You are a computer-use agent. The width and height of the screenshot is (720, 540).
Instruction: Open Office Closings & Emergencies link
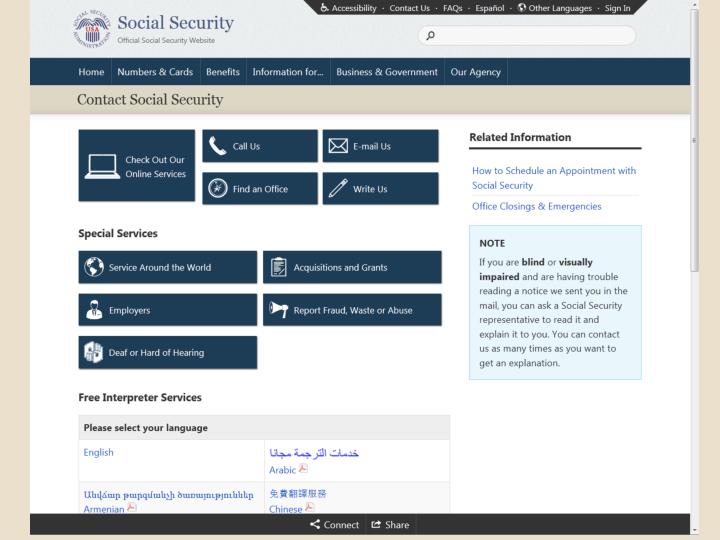coord(536,206)
